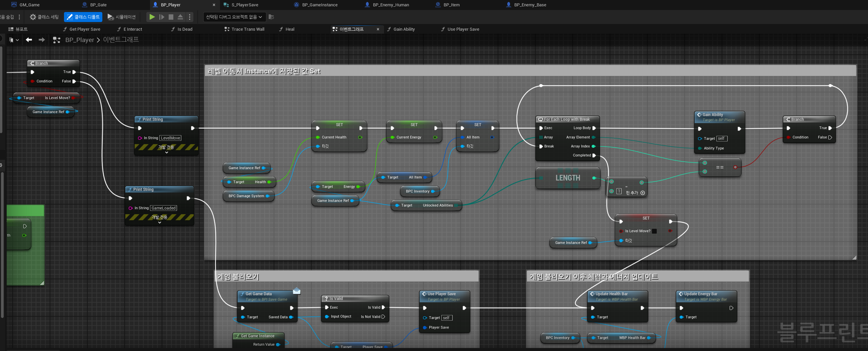The image size is (868, 351).
Task: Click the LevelMove In String input field
Action: click(x=171, y=138)
